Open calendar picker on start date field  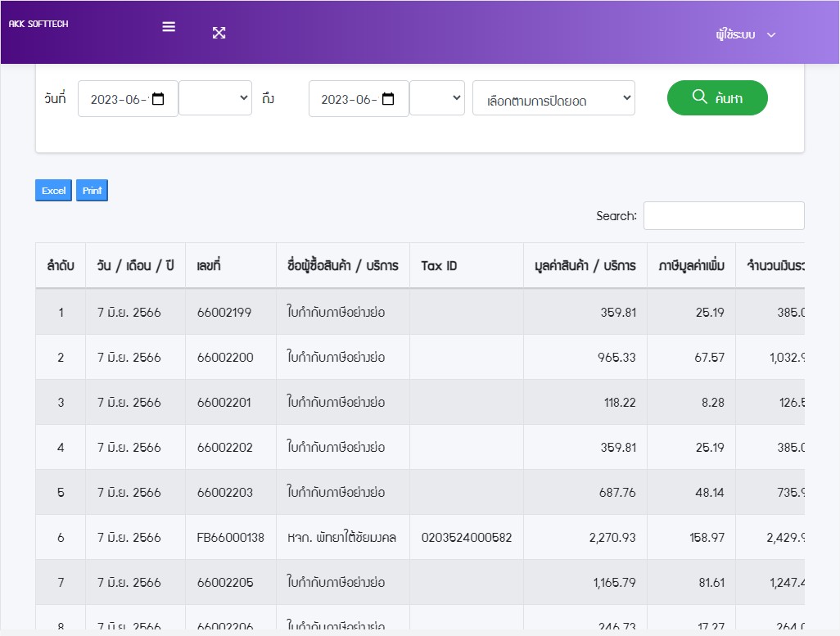[159, 99]
